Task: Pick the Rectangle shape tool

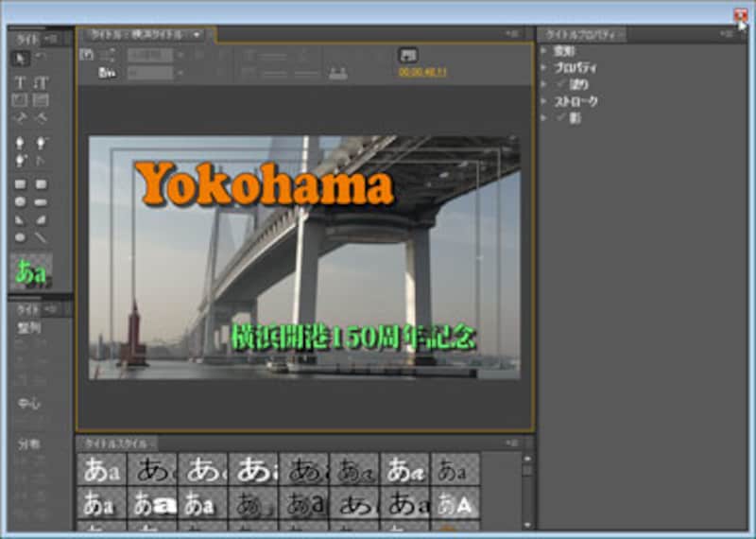Action: coord(20,184)
